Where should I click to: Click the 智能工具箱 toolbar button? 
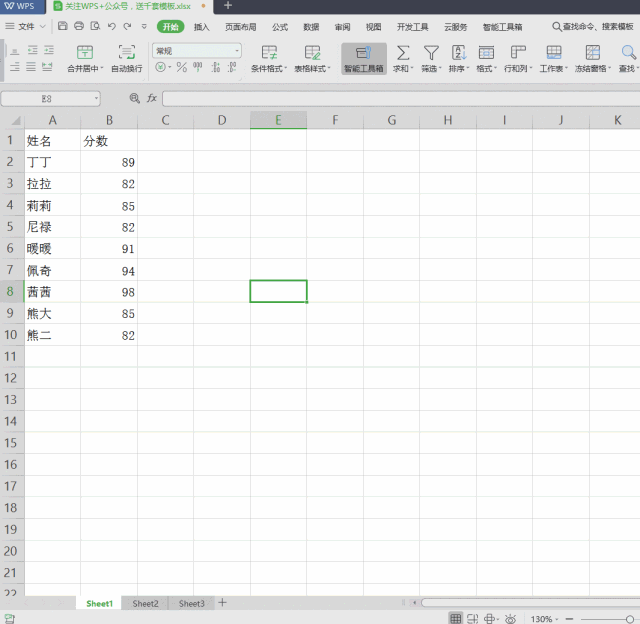pos(364,59)
